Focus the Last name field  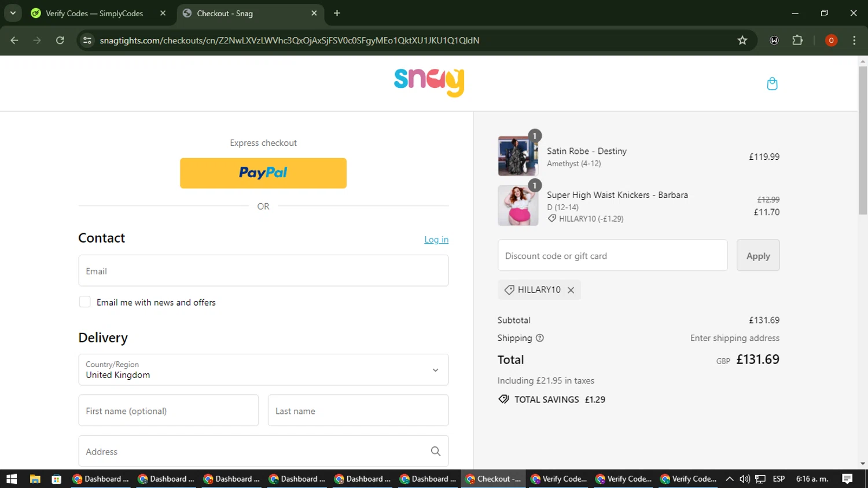358,410
